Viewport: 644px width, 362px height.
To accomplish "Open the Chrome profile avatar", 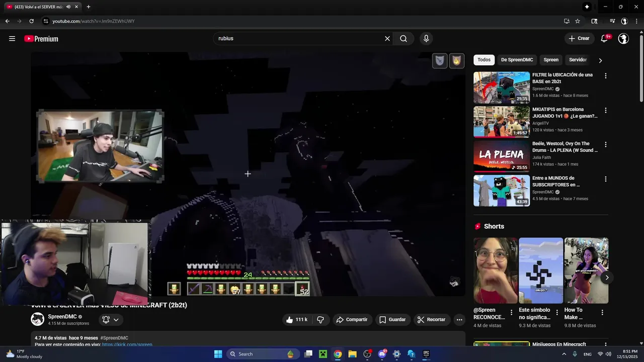I will 624,21.
